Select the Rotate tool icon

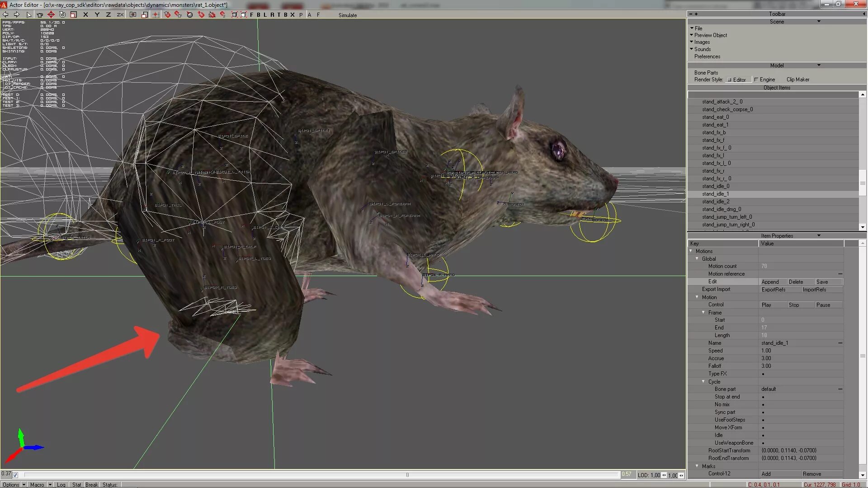pos(62,14)
